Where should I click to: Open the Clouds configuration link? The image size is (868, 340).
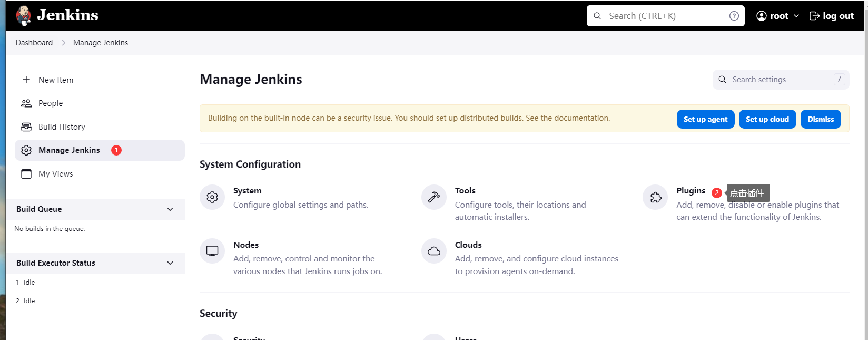click(x=468, y=245)
